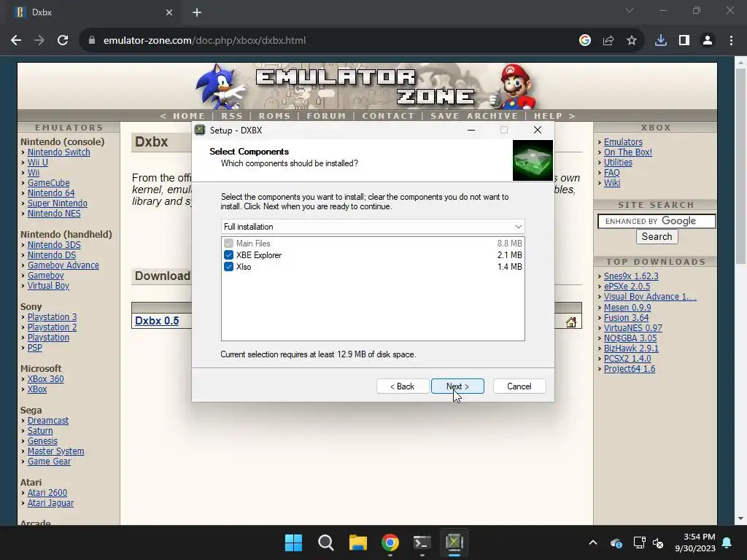Show hidden system tray icons

point(593,542)
